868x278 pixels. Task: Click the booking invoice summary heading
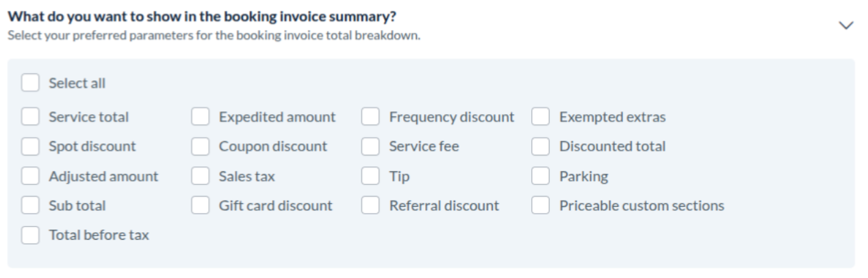(202, 15)
